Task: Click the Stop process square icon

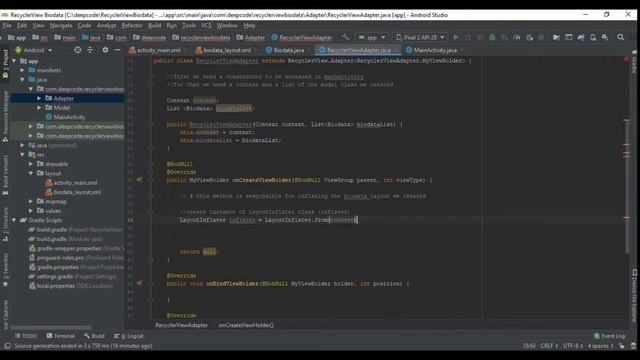Action: point(541,37)
